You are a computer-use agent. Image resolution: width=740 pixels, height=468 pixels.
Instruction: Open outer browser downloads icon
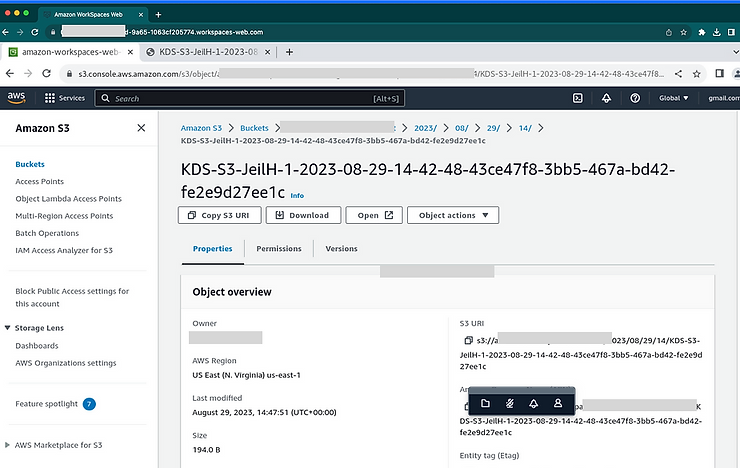coord(716,33)
